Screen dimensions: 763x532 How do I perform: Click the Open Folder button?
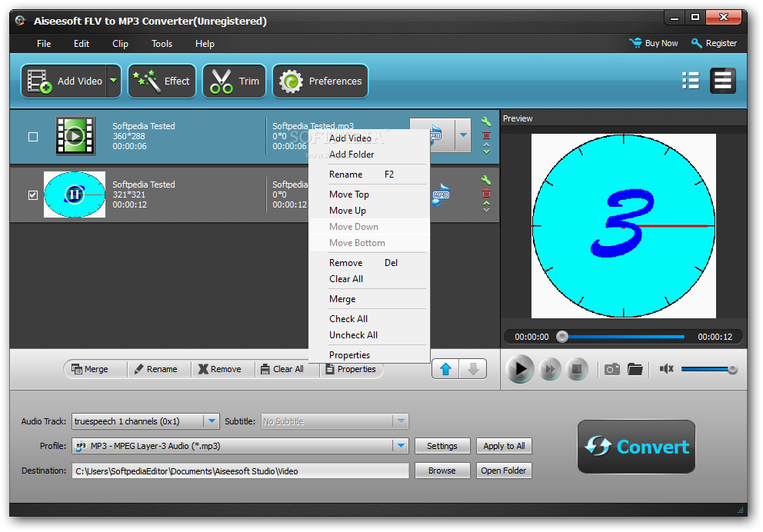tap(504, 470)
